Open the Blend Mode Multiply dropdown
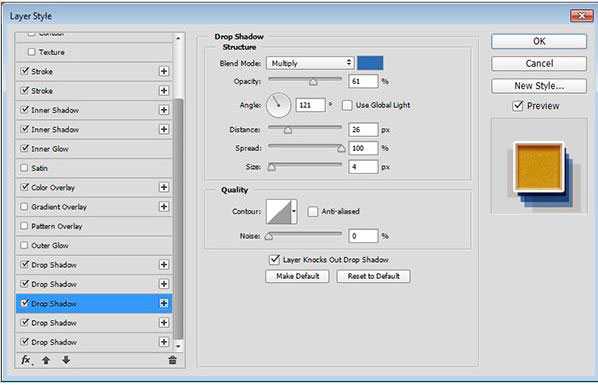598x385 pixels. 310,63
